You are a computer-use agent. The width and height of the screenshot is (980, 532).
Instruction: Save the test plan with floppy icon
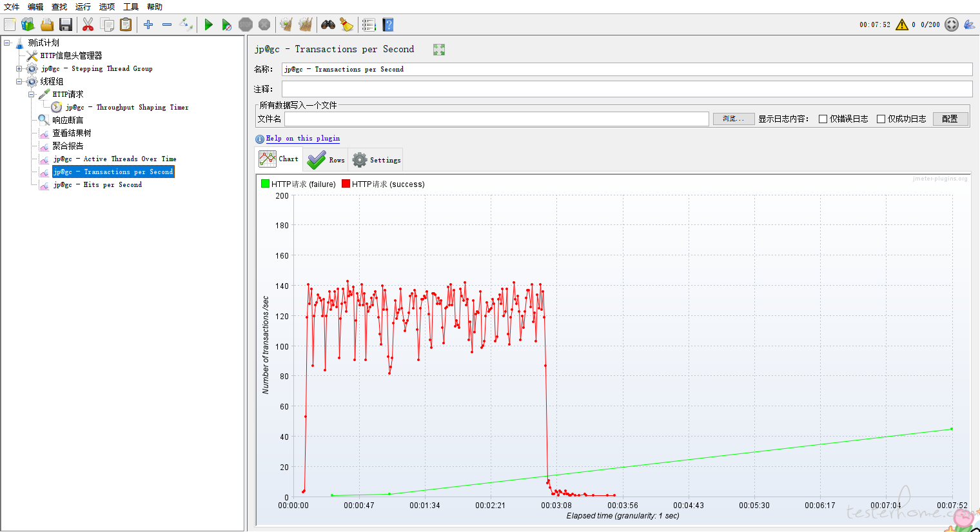click(x=66, y=25)
